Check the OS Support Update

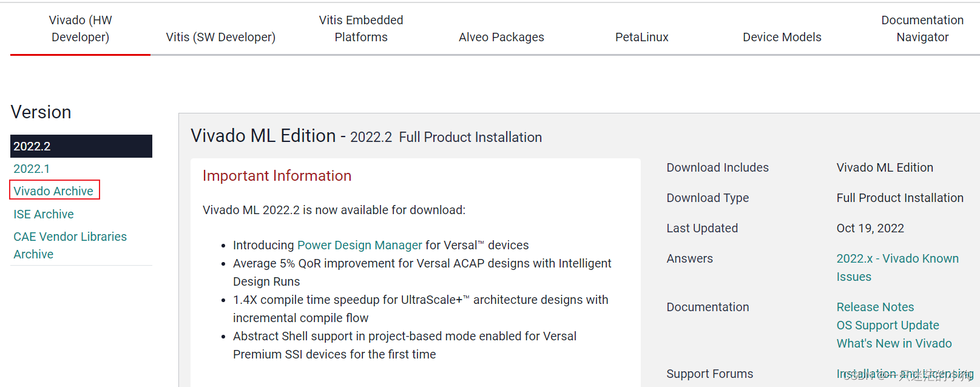click(888, 325)
